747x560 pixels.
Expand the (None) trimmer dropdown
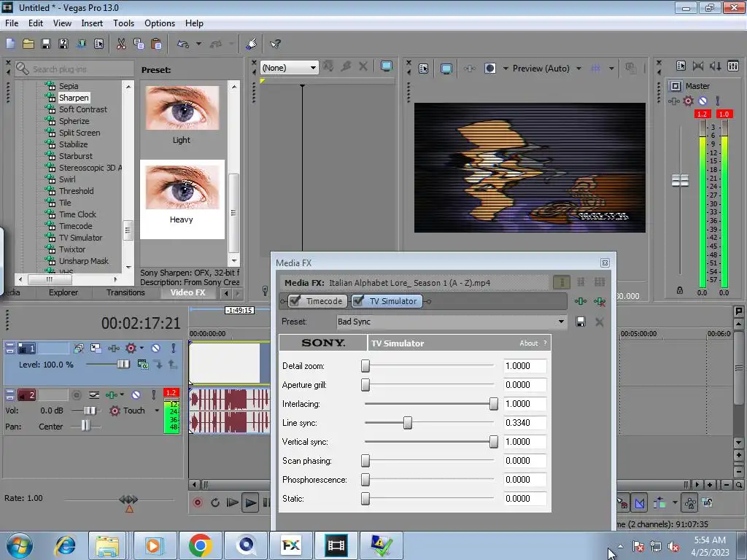point(313,68)
